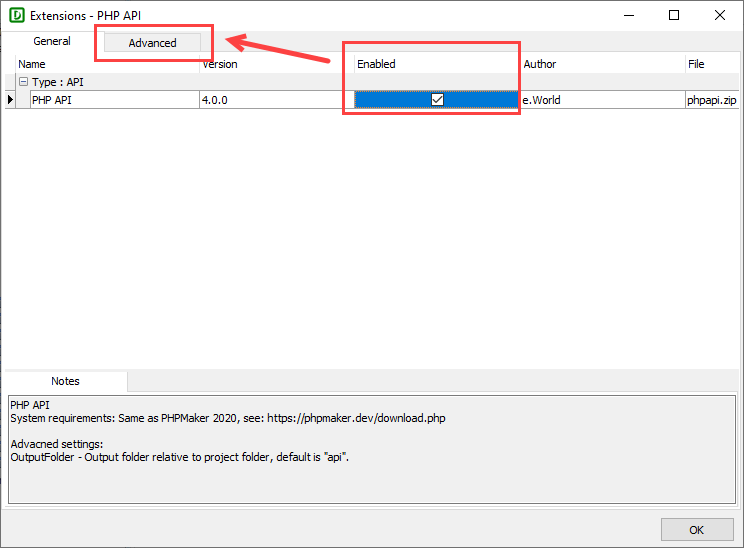Click the Name column header
The height and width of the screenshot is (548, 744).
(108, 64)
